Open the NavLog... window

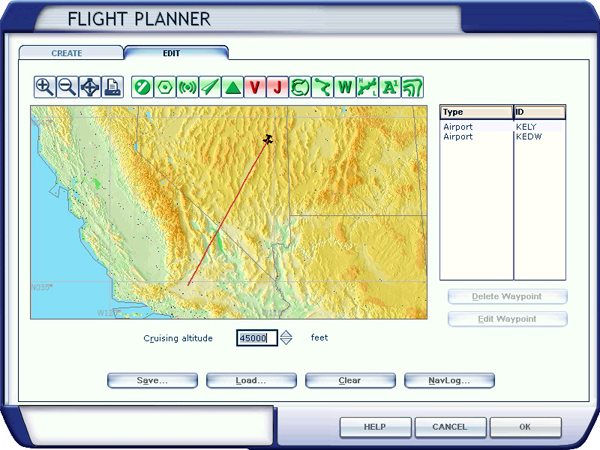coord(449,380)
